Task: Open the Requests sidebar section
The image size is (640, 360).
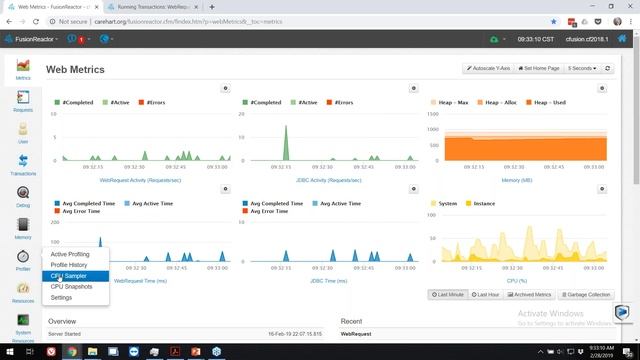Action: (x=23, y=101)
